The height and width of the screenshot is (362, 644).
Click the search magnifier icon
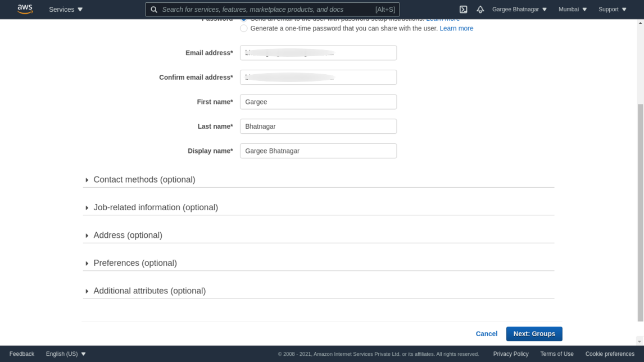[x=154, y=10]
